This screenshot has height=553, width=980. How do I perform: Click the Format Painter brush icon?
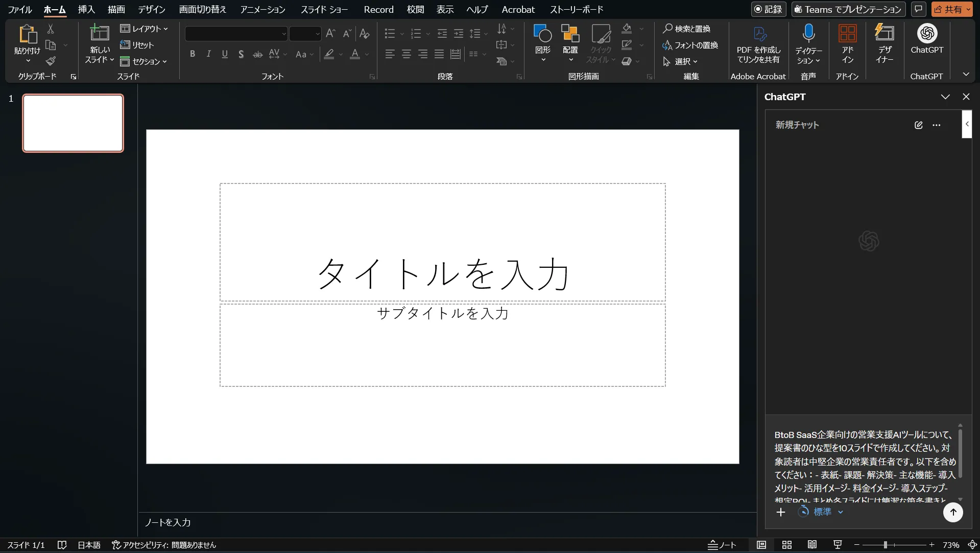tap(51, 61)
